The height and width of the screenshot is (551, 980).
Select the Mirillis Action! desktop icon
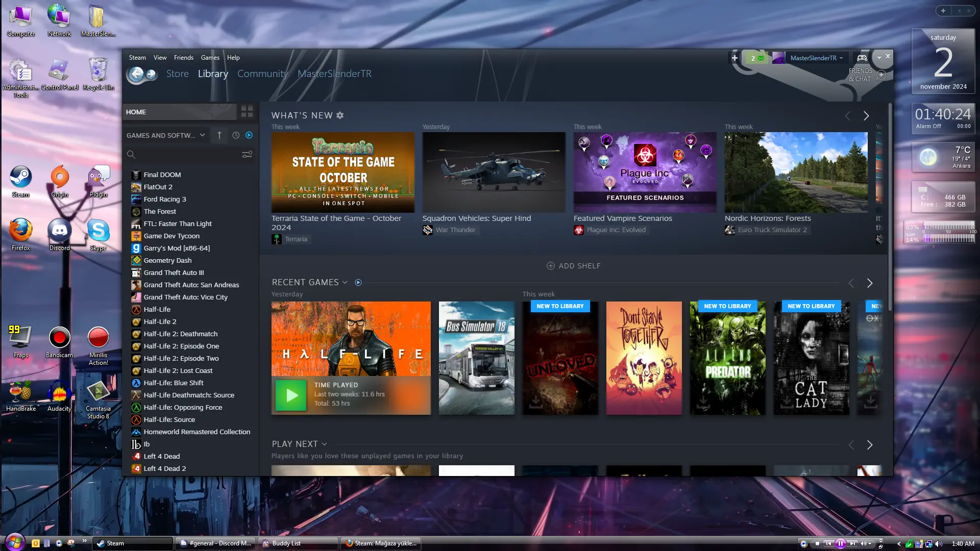(x=99, y=346)
